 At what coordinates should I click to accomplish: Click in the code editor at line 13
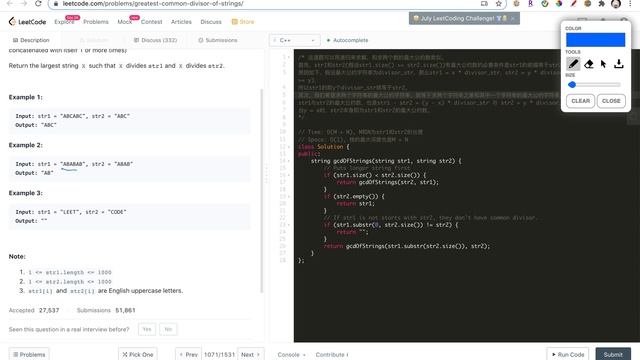[x=467, y=154]
